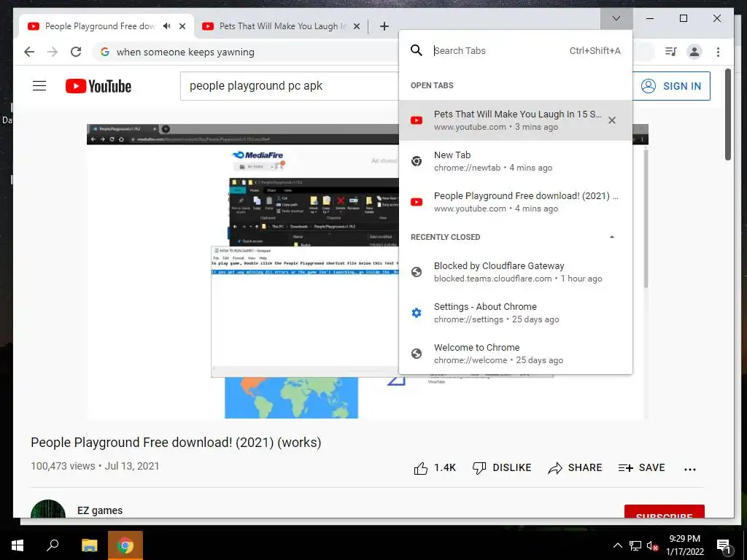Show hidden system tray icons
The width and height of the screenshot is (747, 560).
click(617, 545)
